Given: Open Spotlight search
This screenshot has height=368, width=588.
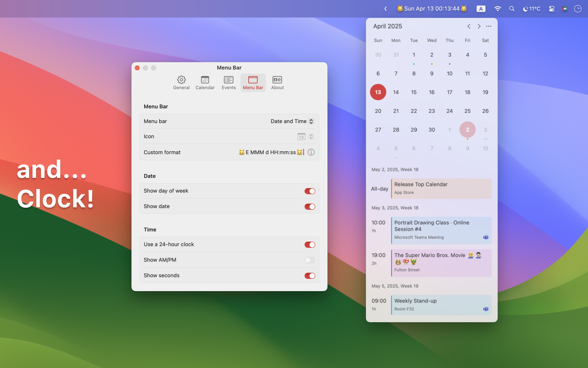Looking at the screenshot, I should pyautogui.click(x=512, y=9).
